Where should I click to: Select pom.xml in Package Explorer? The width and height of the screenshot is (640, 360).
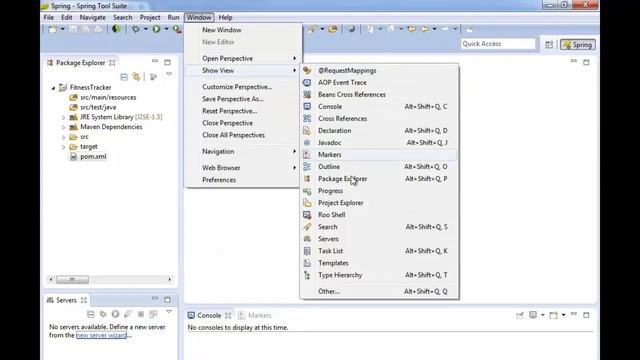[x=93, y=156]
